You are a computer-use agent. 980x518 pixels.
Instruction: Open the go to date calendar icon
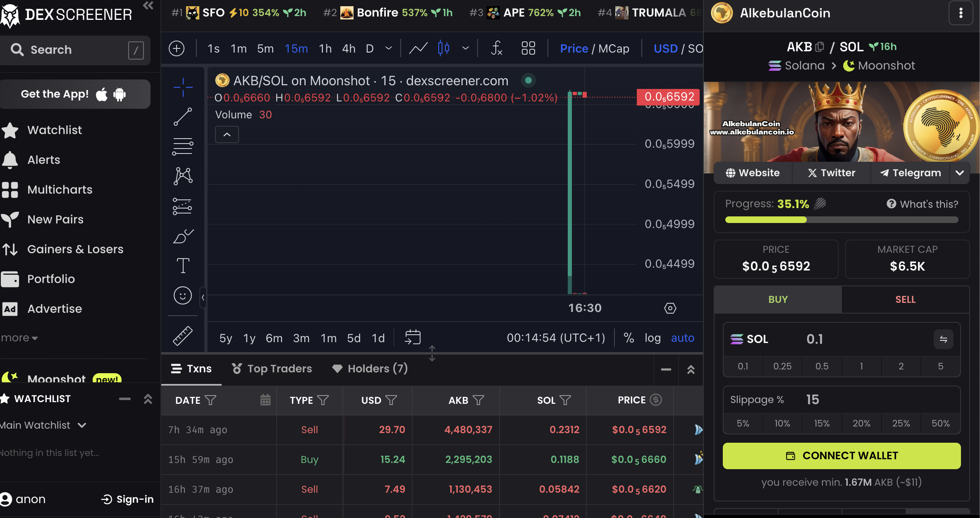pyautogui.click(x=413, y=337)
